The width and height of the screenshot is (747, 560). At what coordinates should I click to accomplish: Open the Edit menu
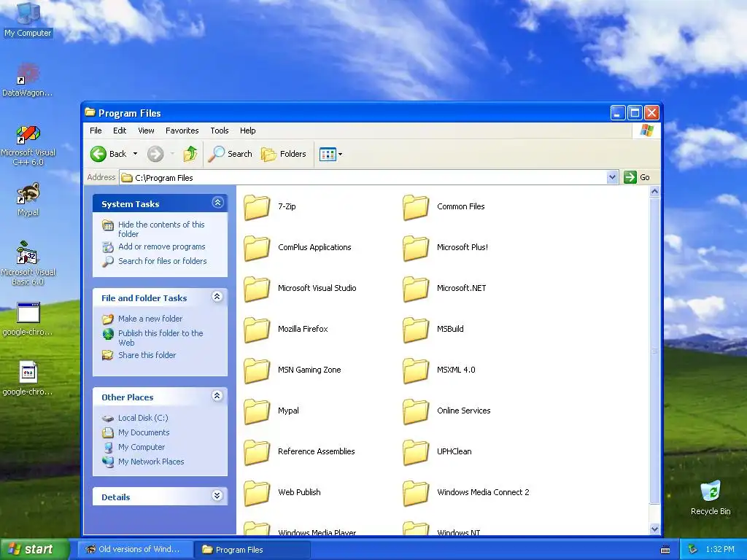point(120,131)
